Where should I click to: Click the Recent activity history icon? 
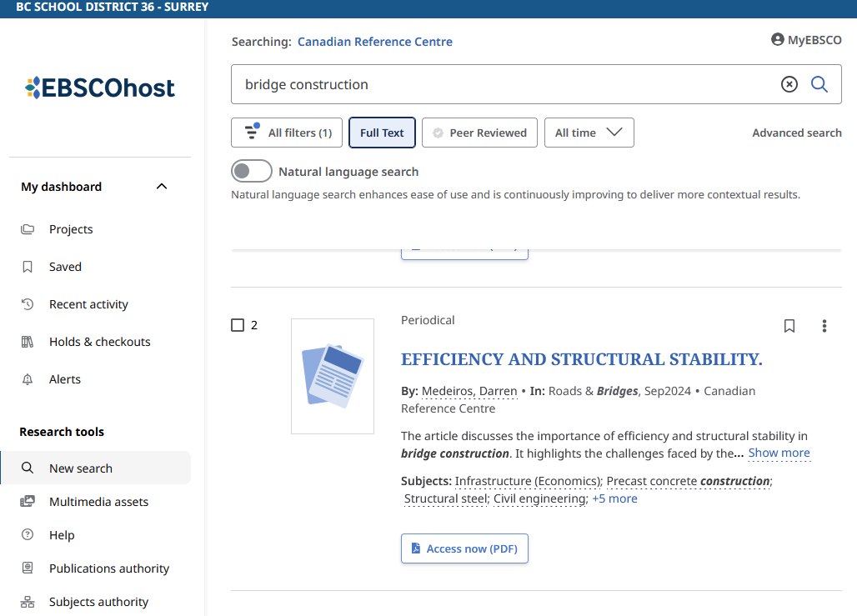tap(28, 304)
